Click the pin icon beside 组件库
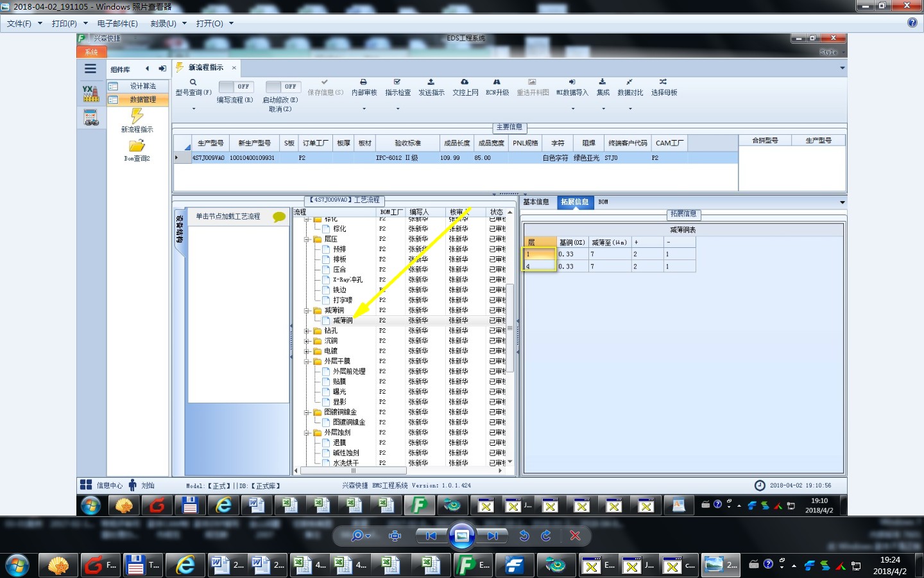Image resolution: width=924 pixels, height=578 pixels. pyautogui.click(x=162, y=69)
